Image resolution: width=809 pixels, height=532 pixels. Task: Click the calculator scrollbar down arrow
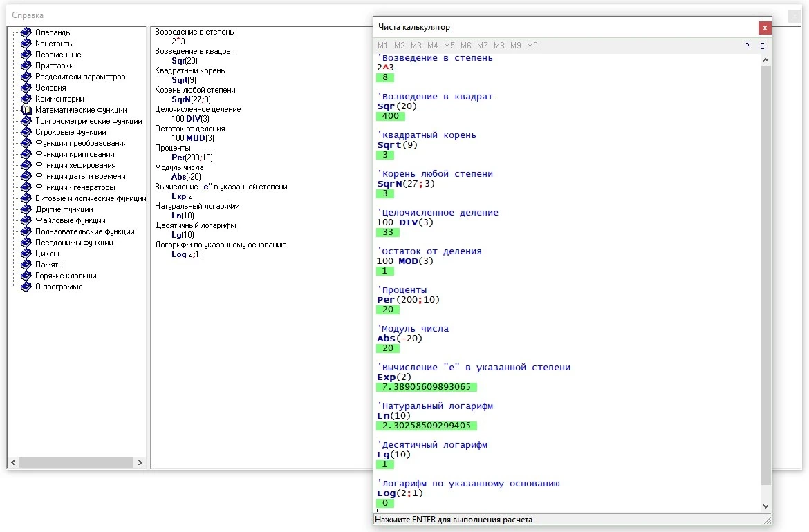pyautogui.click(x=765, y=506)
